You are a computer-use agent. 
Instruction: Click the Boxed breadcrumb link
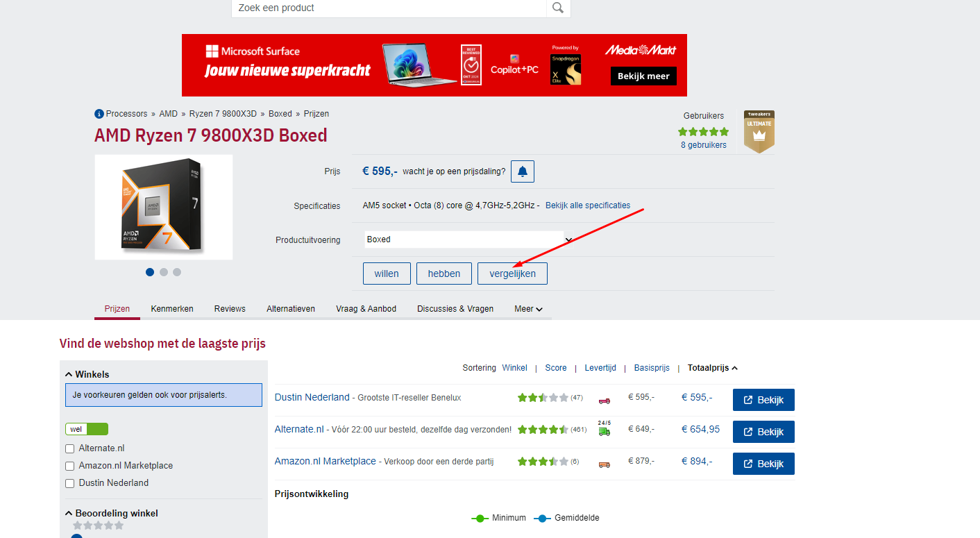[x=280, y=114]
